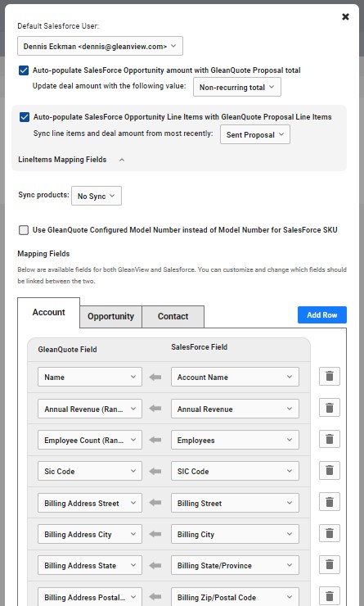Open Billing Address City dropdown
The width and height of the screenshot is (364, 606).
(90, 534)
